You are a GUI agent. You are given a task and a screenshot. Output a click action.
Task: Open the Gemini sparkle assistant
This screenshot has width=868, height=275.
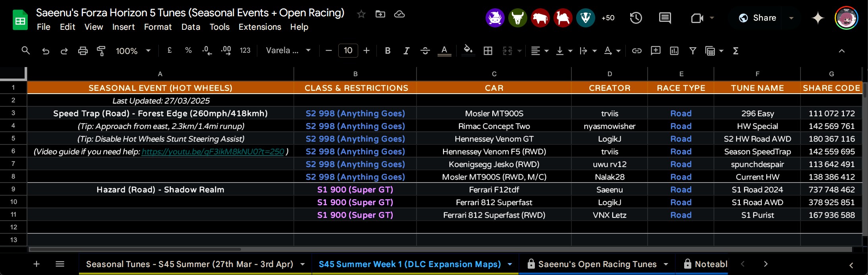click(x=818, y=18)
